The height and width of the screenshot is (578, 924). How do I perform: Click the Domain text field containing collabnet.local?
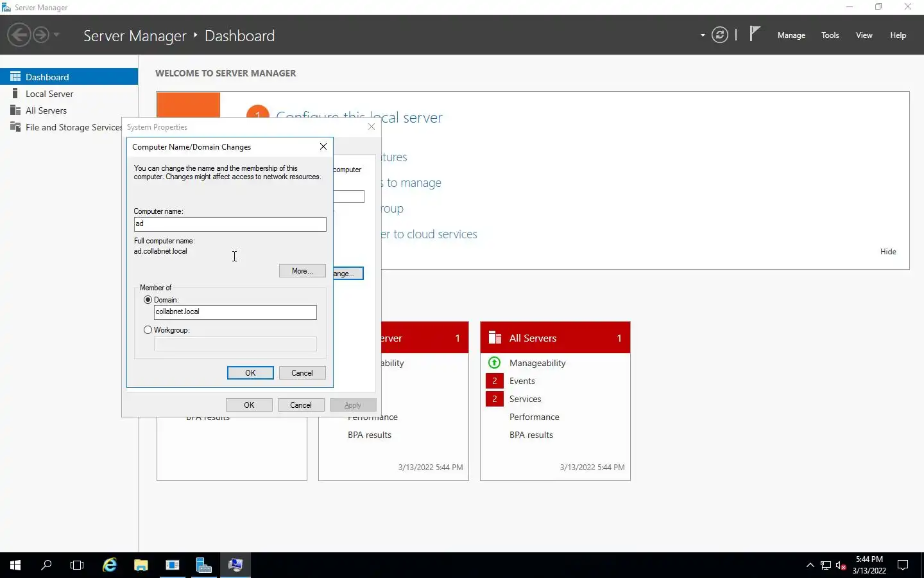(x=235, y=312)
